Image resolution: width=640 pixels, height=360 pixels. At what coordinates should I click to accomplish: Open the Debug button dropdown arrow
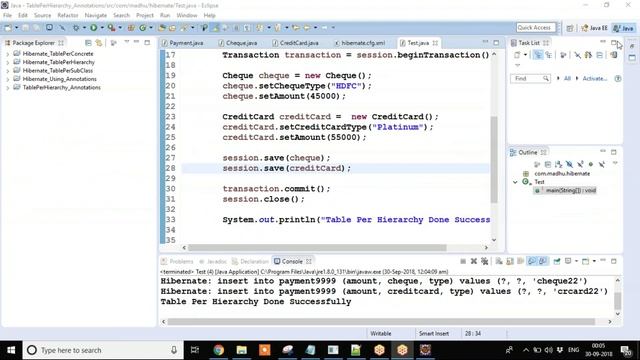tap(84, 27)
